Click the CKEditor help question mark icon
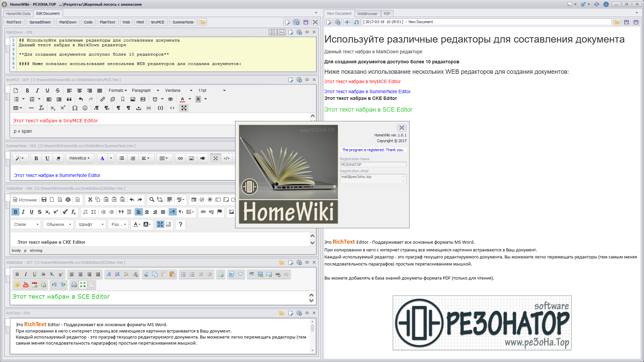644x362 pixels. (x=180, y=224)
